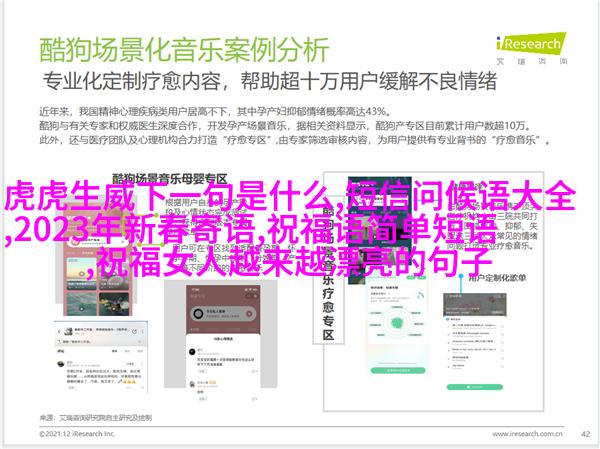Click paragraph line starting 近年来

click(215, 111)
